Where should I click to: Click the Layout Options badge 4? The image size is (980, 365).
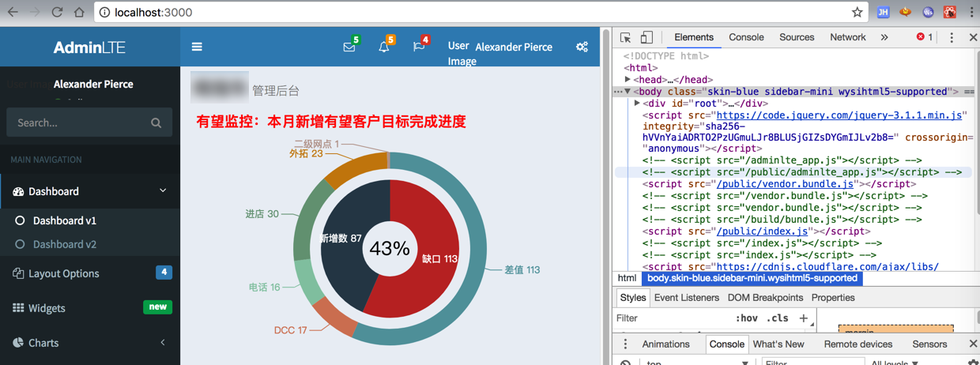[164, 273]
